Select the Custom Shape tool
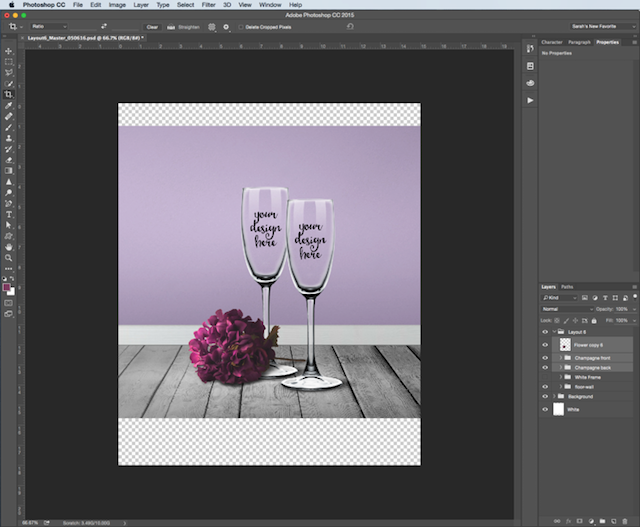 tap(8, 236)
